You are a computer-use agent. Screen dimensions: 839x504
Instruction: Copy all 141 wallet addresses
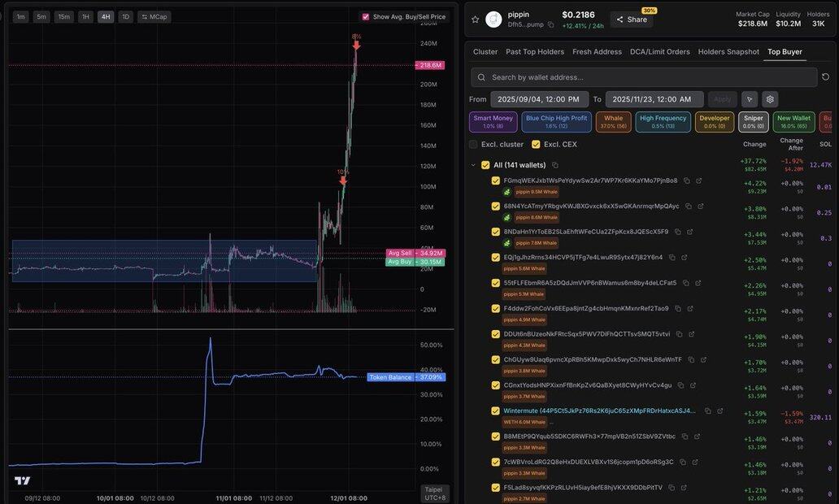click(x=554, y=165)
